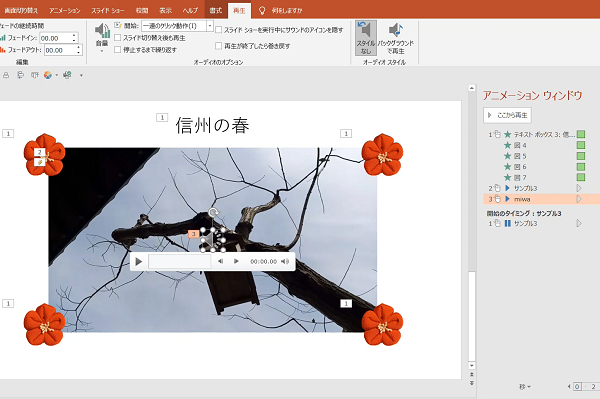Play the audio with the audio bar play button
Viewport: 600px width, 399px height.
point(139,261)
